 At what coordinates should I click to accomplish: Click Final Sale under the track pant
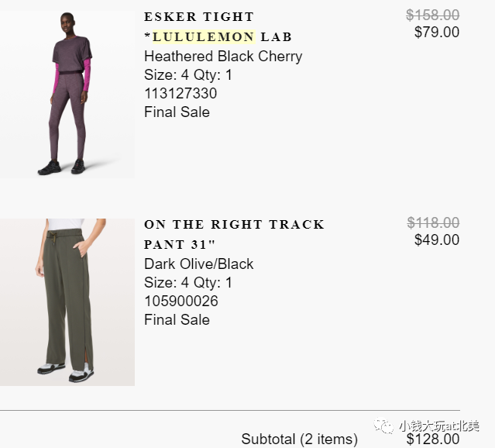[177, 320]
